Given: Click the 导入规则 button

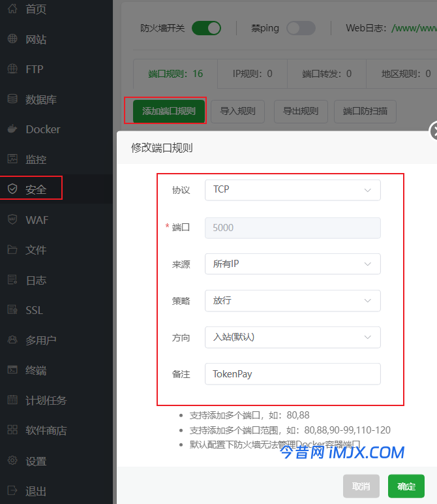Looking at the screenshot, I should pos(237,111).
